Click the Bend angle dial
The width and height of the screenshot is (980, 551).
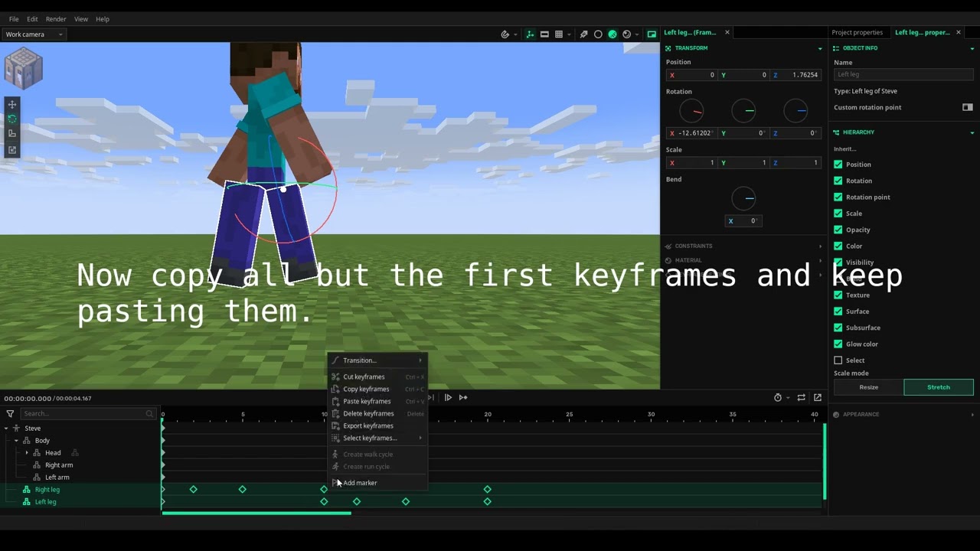click(743, 198)
